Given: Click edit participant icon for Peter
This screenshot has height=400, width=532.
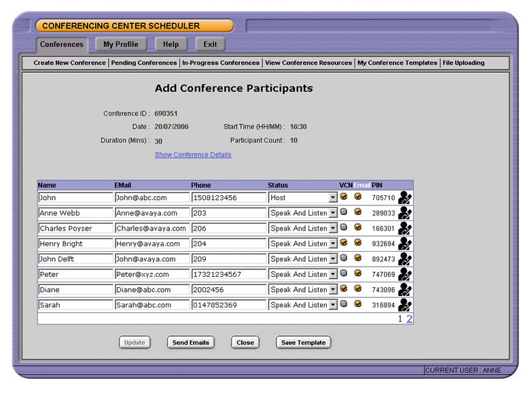Looking at the screenshot, I should (405, 274).
